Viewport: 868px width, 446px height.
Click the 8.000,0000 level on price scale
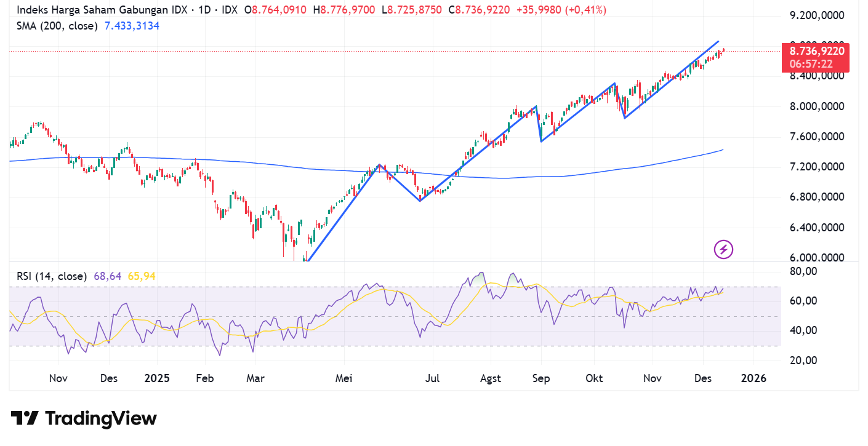point(816,106)
